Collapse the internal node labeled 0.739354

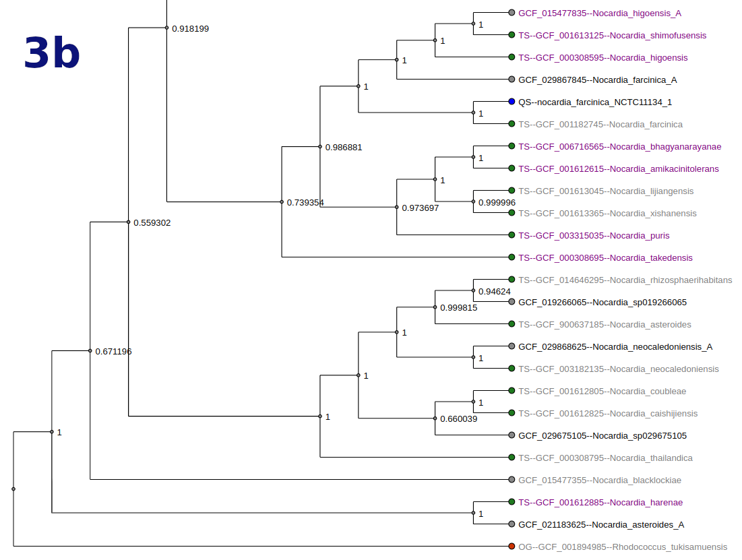[282, 202]
